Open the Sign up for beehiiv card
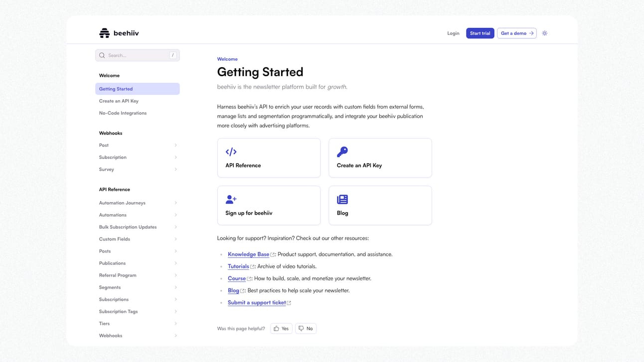The height and width of the screenshot is (362, 644). (x=269, y=206)
